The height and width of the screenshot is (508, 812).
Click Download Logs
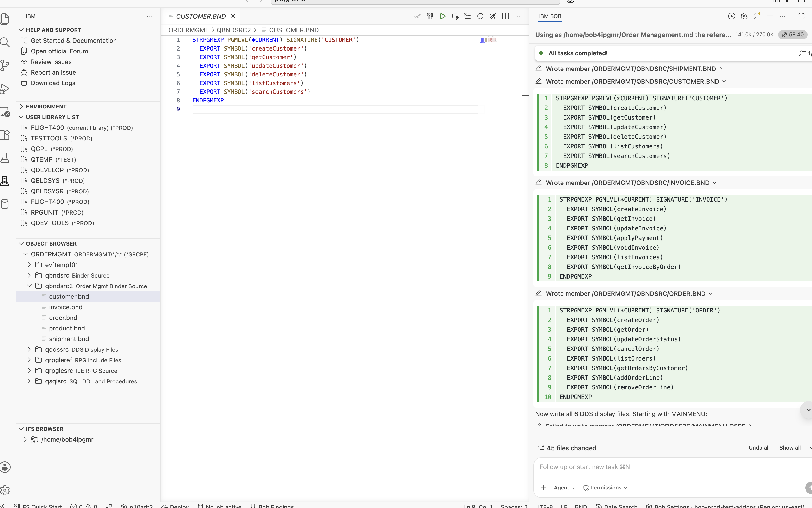point(53,83)
